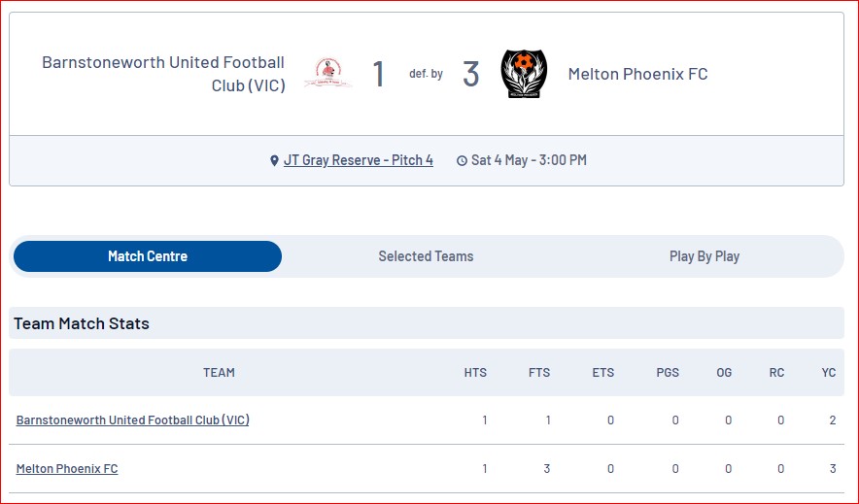Click the Melton Phoenix FC header name

(637, 74)
